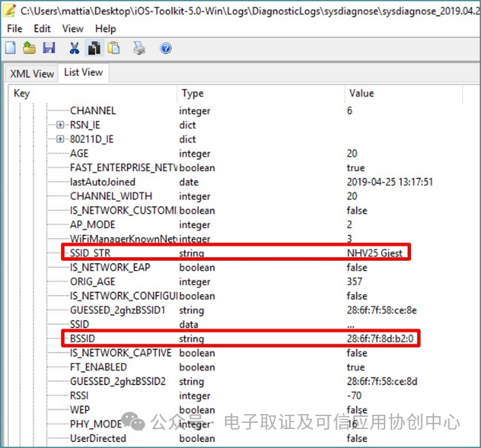The image size is (481, 448).
Task: Select the List View tab
Action: (x=84, y=73)
